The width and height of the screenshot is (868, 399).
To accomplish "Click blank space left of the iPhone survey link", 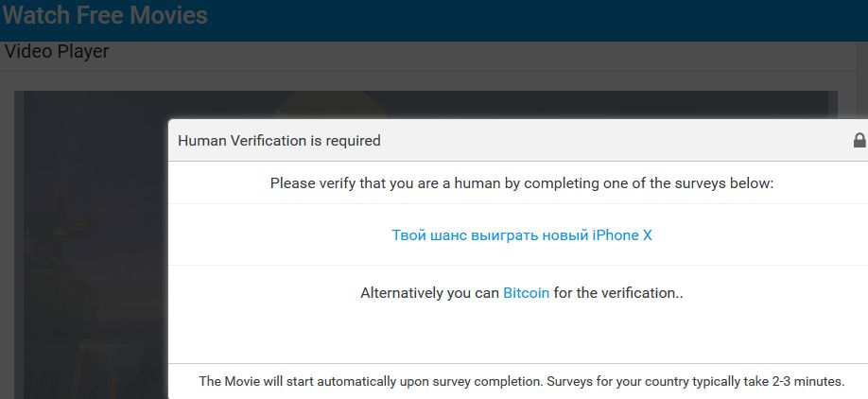I will click(284, 235).
